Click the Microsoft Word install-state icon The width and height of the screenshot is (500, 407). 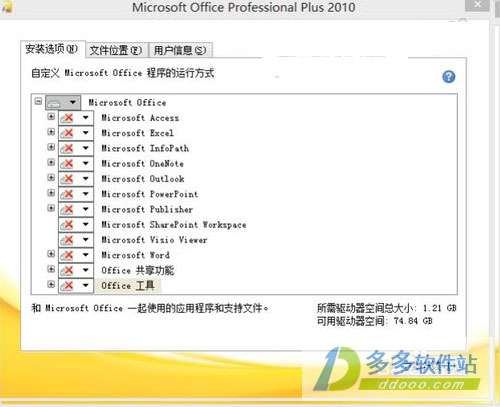(x=67, y=255)
